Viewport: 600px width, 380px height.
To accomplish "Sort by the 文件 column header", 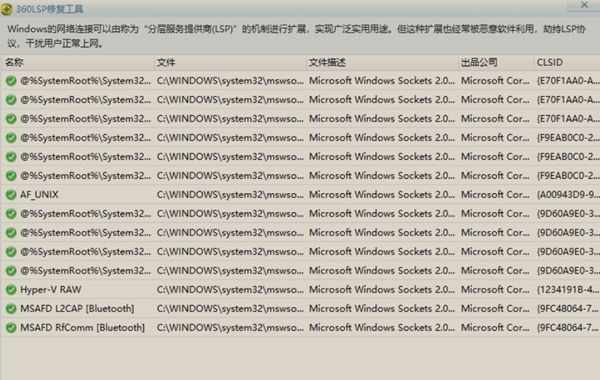I will click(x=230, y=62).
